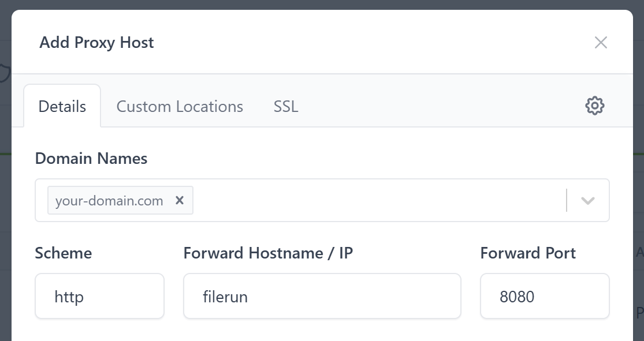Click the Forward Port field with 8080
The height and width of the screenshot is (341, 644).
(544, 297)
